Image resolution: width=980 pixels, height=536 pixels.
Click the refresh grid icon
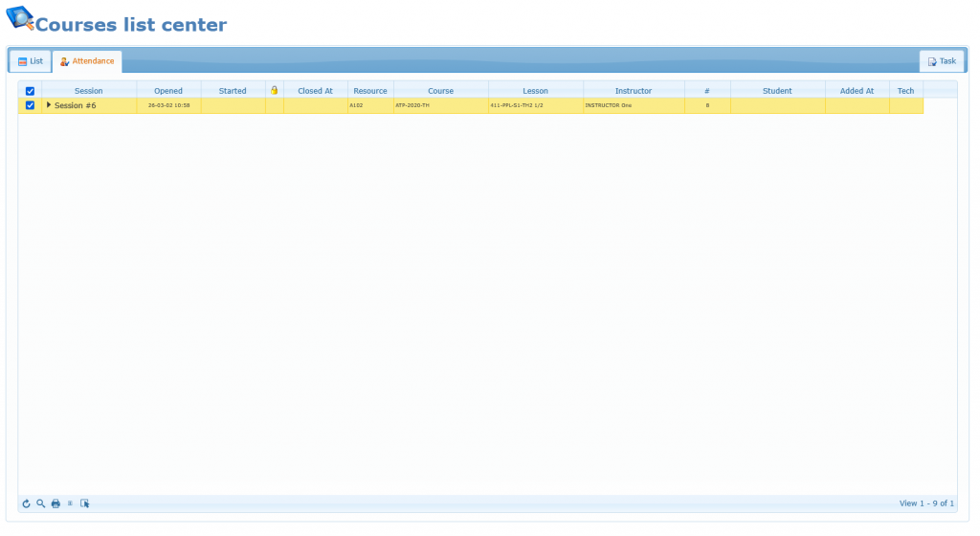(x=27, y=503)
